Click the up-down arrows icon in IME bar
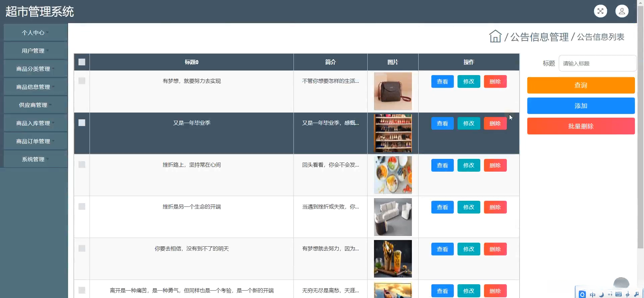 (x=628, y=295)
